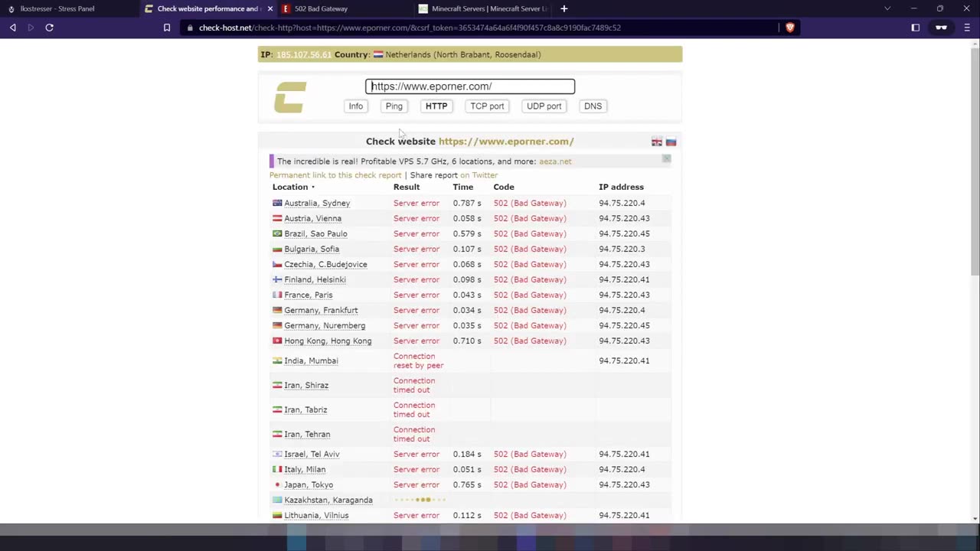Open aeza.net advertisement link

point(555,161)
